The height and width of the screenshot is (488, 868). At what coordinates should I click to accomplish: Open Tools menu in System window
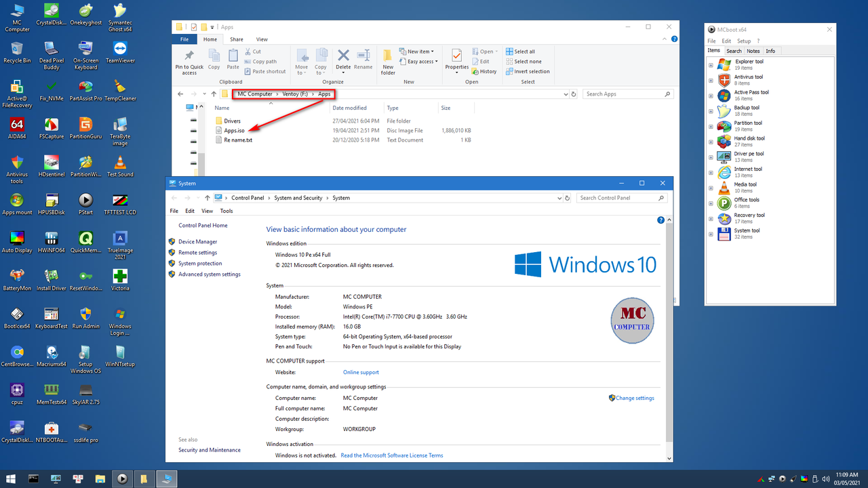[226, 211]
